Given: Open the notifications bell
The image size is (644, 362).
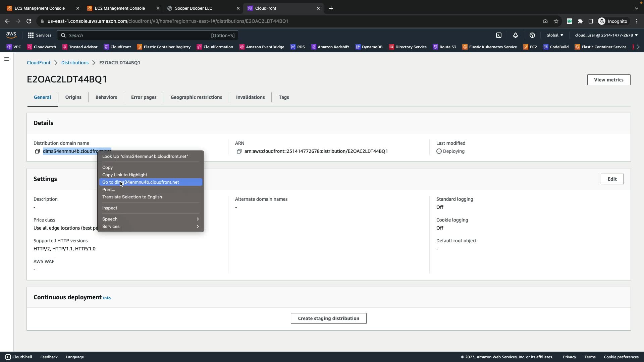Looking at the screenshot, I should (516, 35).
